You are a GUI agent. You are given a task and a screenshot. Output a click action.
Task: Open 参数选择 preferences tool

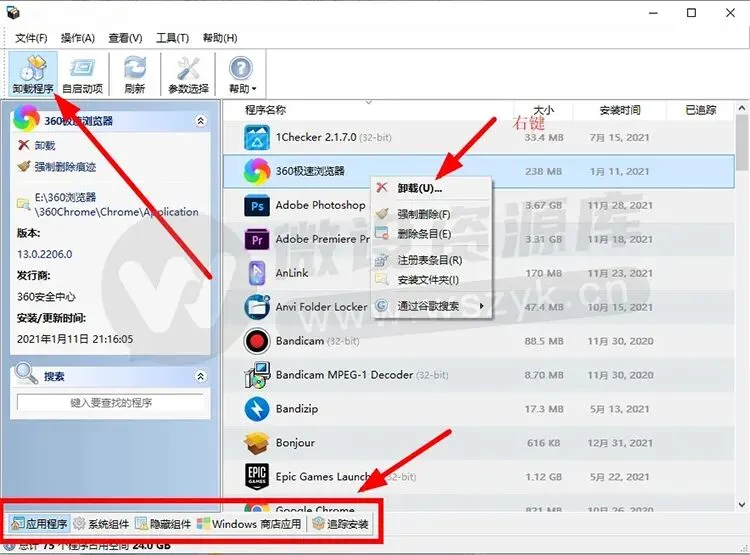pyautogui.click(x=188, y=74)
